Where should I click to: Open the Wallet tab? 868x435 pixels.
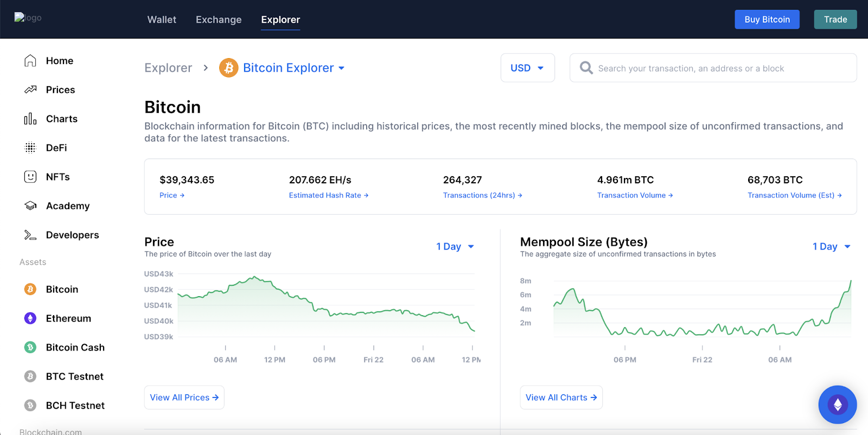[x=162, y=20]
